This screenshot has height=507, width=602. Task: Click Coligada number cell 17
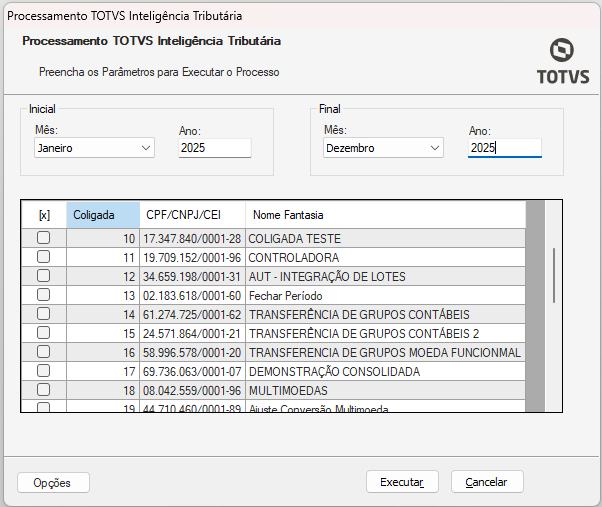tap(103, 372)
